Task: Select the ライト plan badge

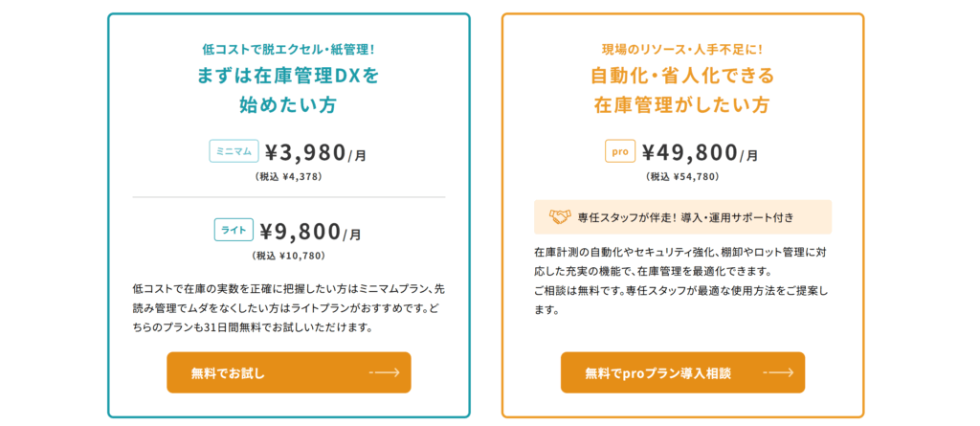Action: pyautogui.click(x=234, y=229)
